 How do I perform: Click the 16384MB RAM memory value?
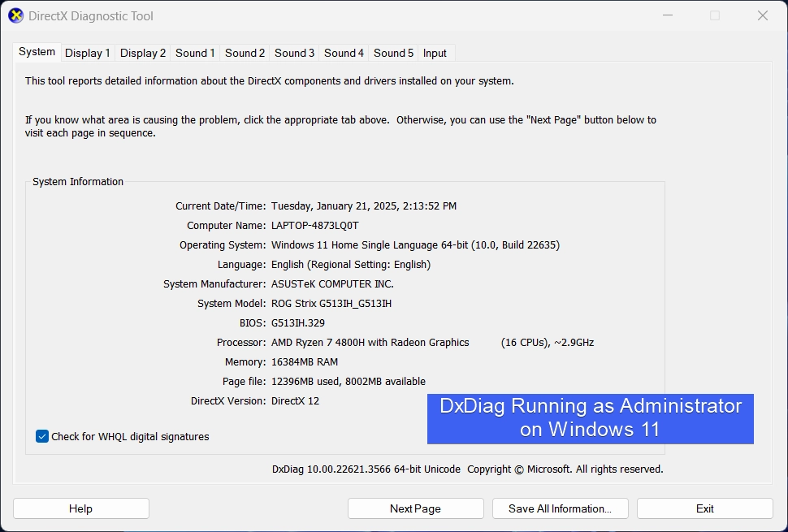(x=305, y=361)
